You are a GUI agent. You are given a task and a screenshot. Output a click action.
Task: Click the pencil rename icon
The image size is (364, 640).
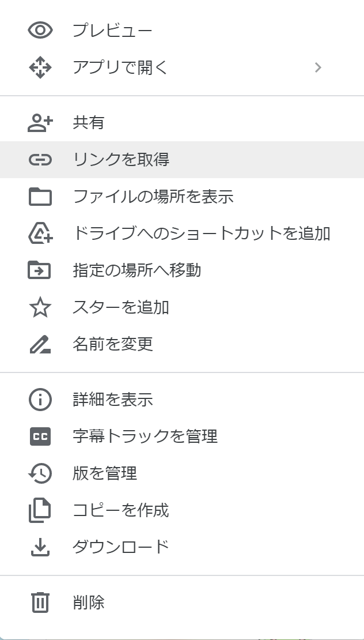pos(40,344)
